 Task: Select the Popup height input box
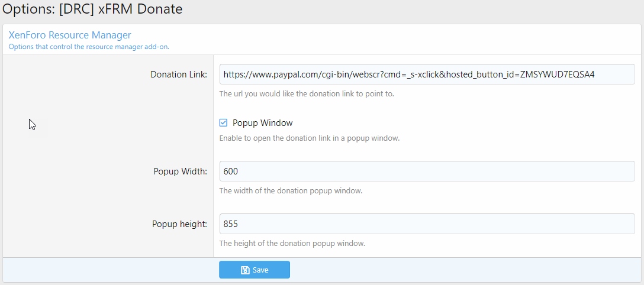(x=426, y=224)
